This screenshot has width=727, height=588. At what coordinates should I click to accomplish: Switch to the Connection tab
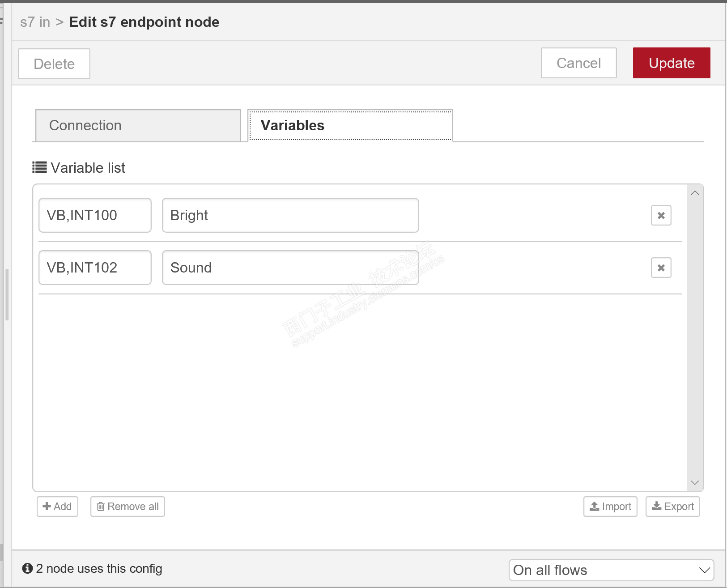[x=138, y=126]
